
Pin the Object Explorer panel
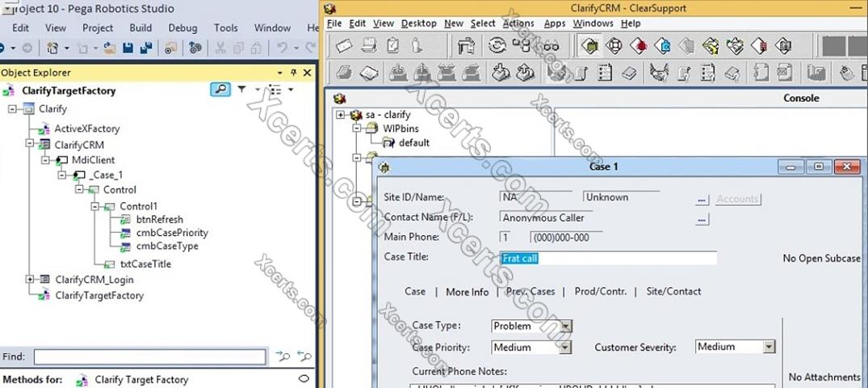coord(293,73)
